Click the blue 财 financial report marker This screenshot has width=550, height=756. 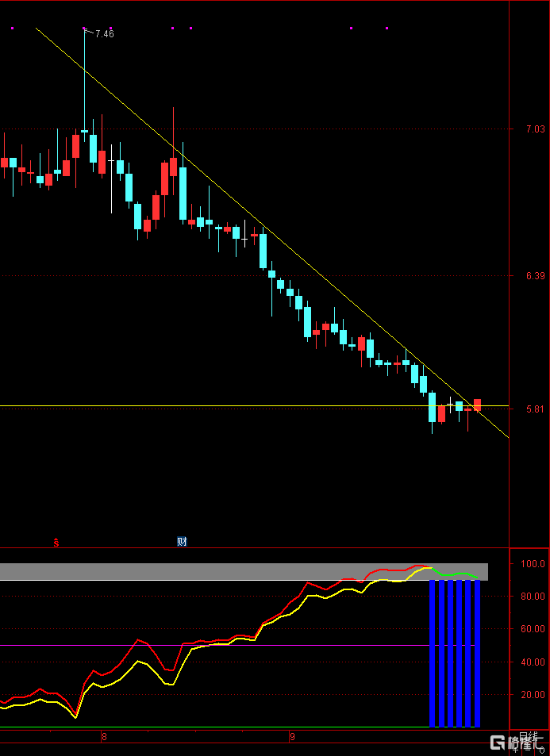tap(182, 542)
